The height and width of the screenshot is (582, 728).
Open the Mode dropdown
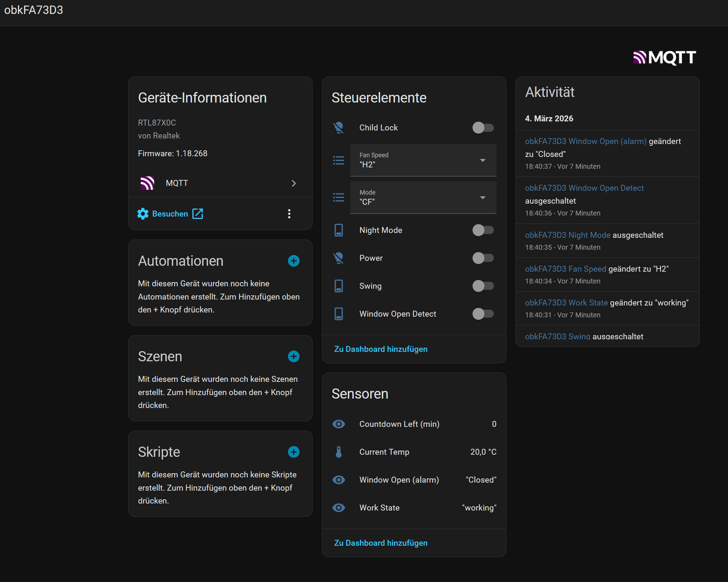(x=423, y=198)
